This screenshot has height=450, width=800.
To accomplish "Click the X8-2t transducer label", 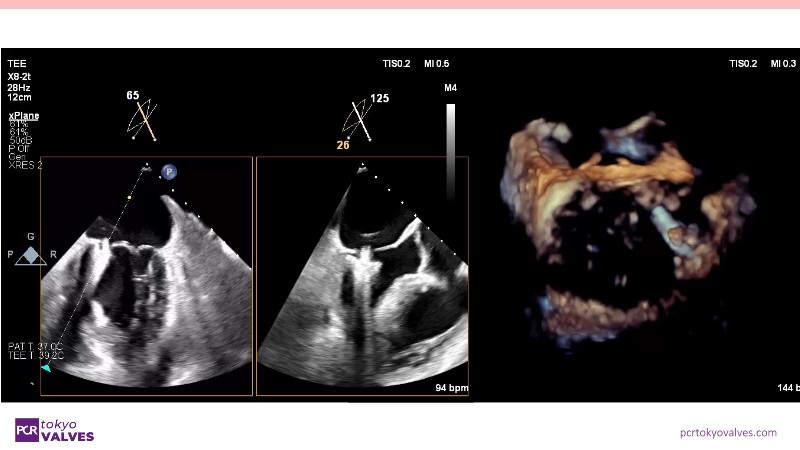I will [x=21, y=75].
